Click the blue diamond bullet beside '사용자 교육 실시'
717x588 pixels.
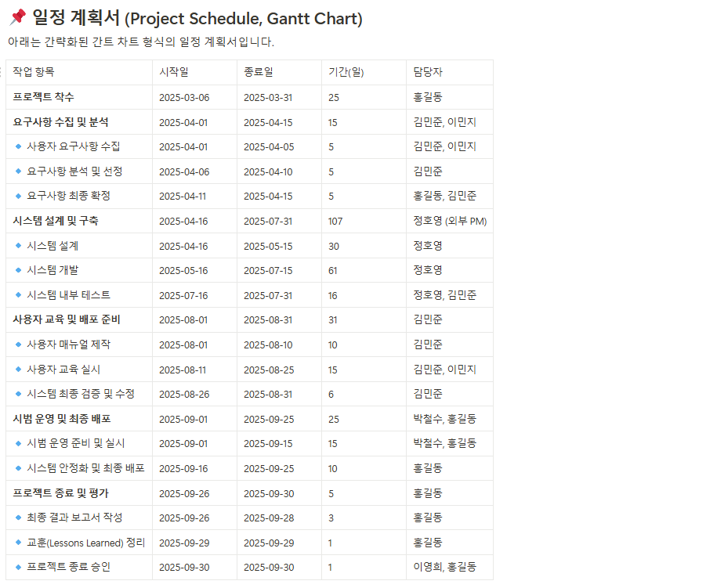(x=18, y=369)
